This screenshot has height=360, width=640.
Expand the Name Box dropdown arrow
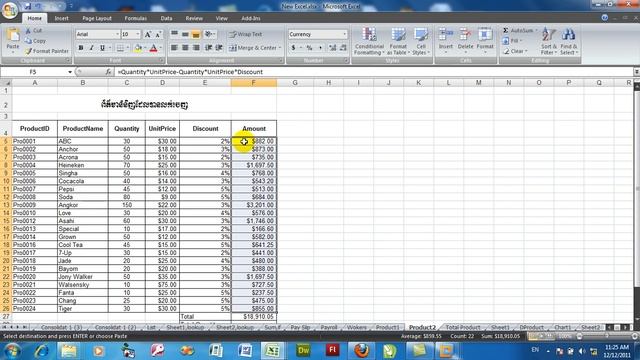70,72
